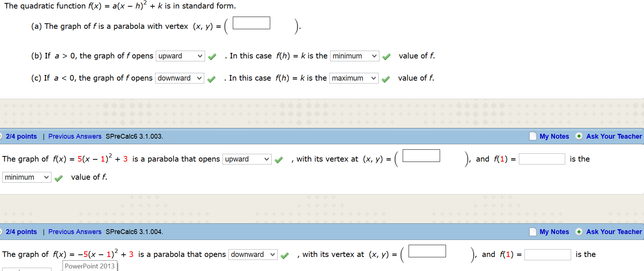Click the vertex answer box in part (a)
This screenshot has width=644, height=271.
(x=251, y=23)
